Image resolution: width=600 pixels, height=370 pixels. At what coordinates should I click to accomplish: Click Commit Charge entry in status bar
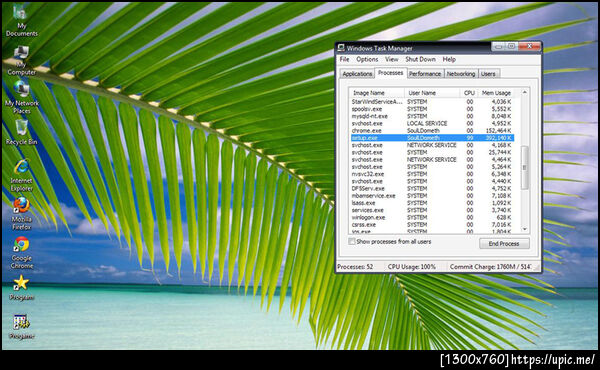pyautogui.click(x=490, y=267)
